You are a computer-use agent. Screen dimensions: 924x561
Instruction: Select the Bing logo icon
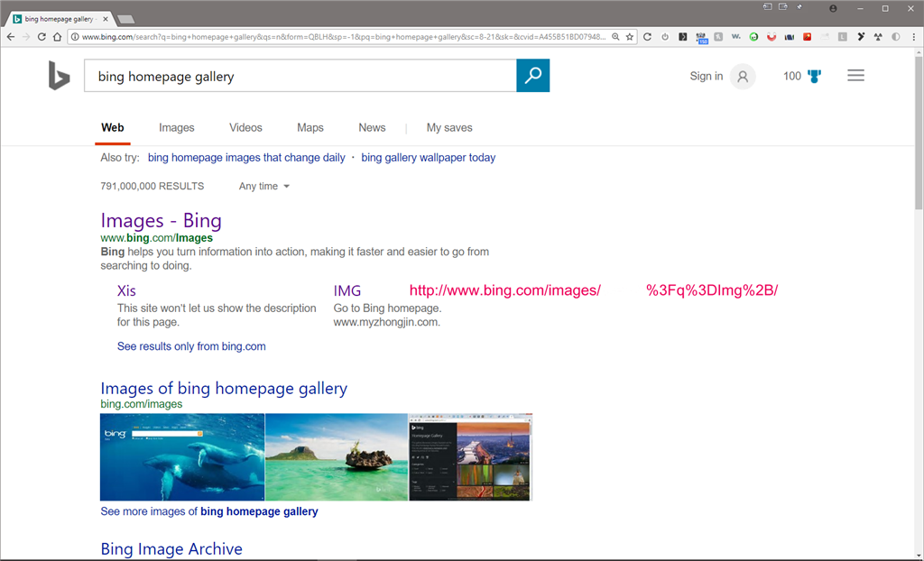coord(59,76)
